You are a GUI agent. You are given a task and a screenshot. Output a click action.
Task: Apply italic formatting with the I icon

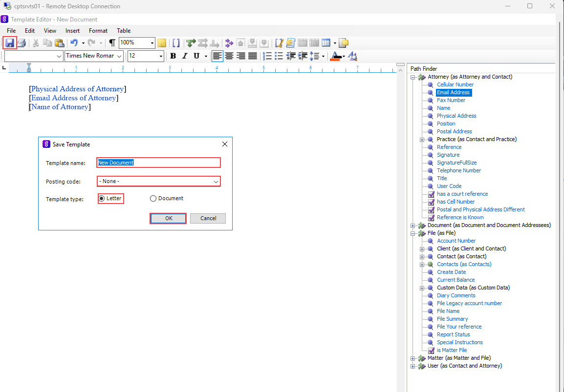coord(185,56)
